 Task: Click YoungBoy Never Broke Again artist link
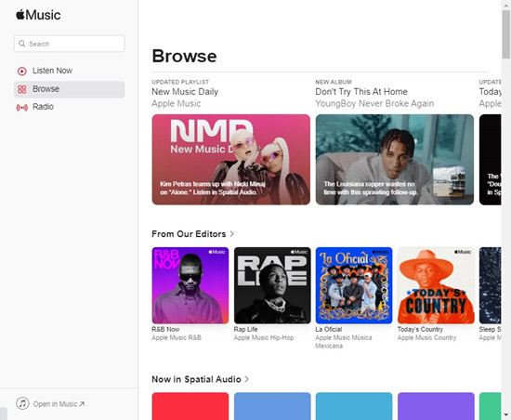tap(374, 104)
